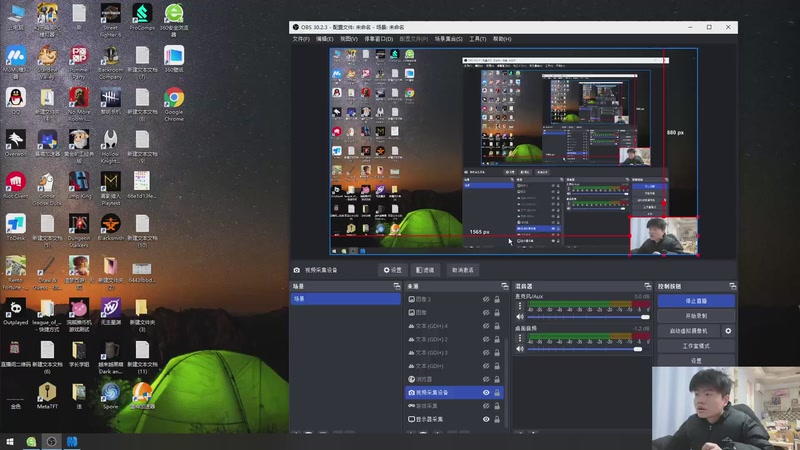This screenshot has width=800, height=450.
Task: Open 麦克风/Aux three-dot options menu
Action: tap(520, 306)
